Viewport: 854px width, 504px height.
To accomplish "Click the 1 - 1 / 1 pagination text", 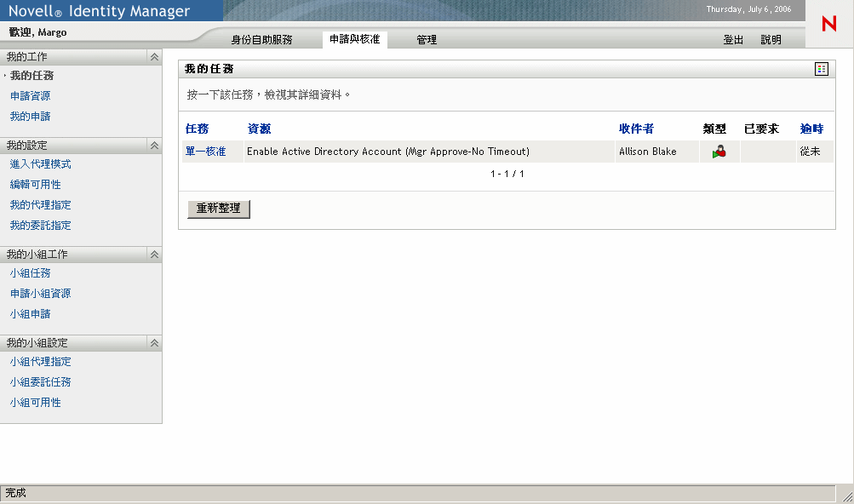I will [x=507, y=174].
